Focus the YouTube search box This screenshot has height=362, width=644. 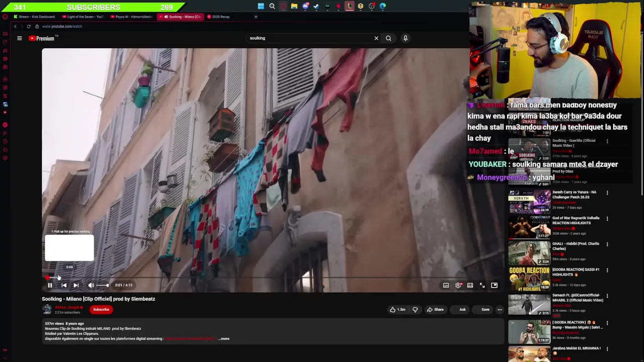coord(309,38)
